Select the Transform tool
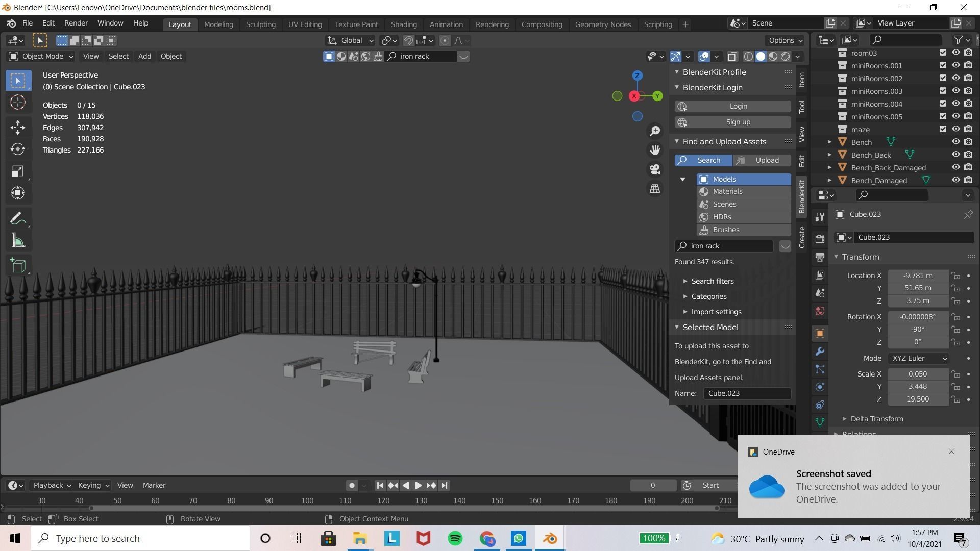This screenshot has width=980, height=551. pyautogui.click(x=18, y=193)
